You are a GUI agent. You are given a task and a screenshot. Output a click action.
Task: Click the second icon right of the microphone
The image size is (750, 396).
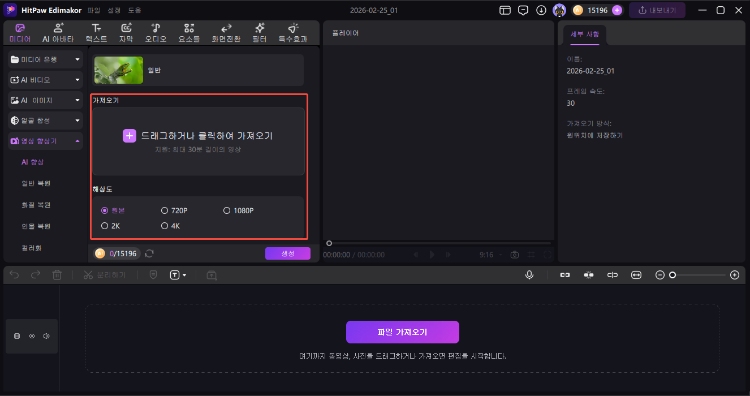point(589,275)
